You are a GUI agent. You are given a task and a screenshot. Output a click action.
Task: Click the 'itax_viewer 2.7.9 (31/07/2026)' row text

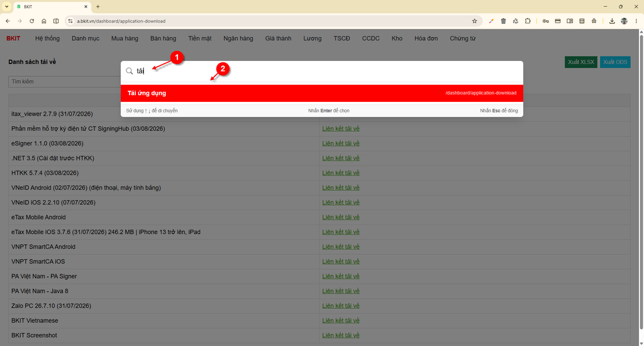[52, 114]
